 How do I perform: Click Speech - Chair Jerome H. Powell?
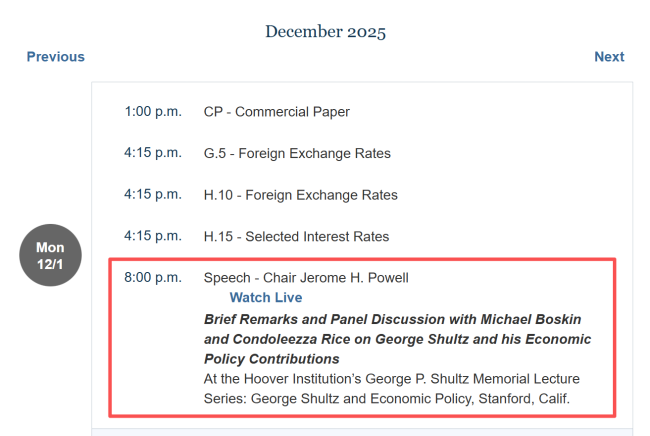click(x=306, y=277)
